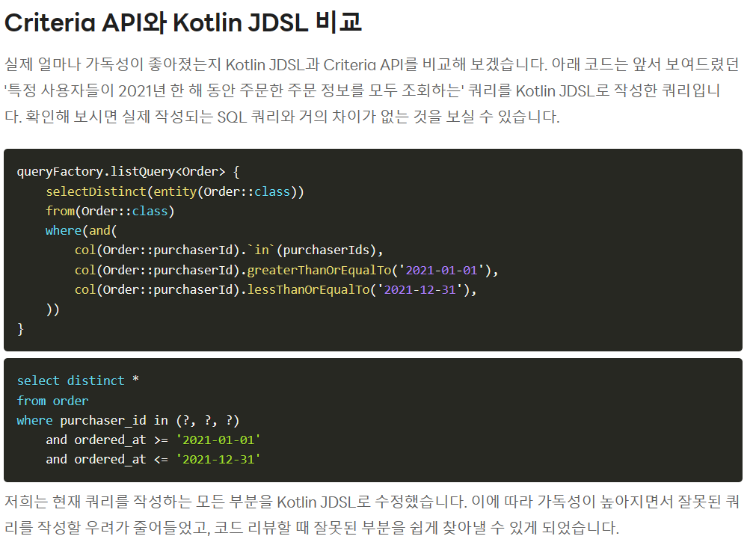Click the 'selectDistinct(entity(Order::class))' code line
Viewport: 756px width, 545px height.
pyautogui.click(x=174, y=192)
